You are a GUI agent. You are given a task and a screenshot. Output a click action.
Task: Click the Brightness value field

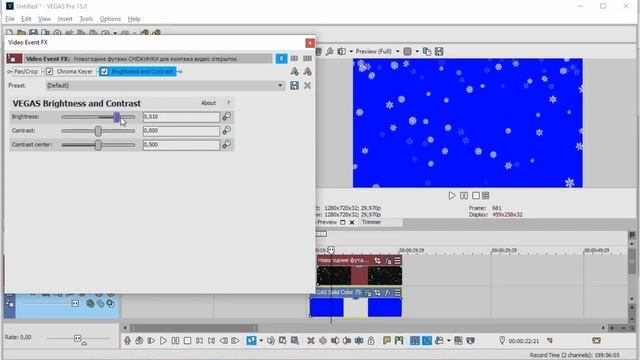181,117
